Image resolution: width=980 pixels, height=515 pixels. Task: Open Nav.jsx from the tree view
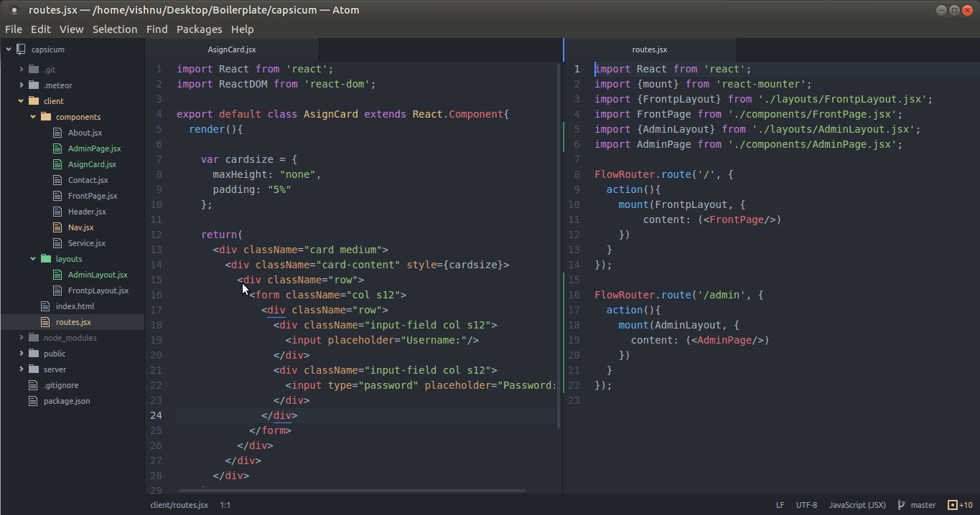[80, 227]
